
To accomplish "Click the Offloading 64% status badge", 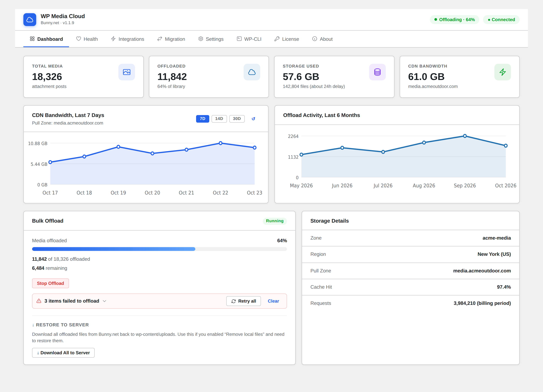I will (454, 20).
